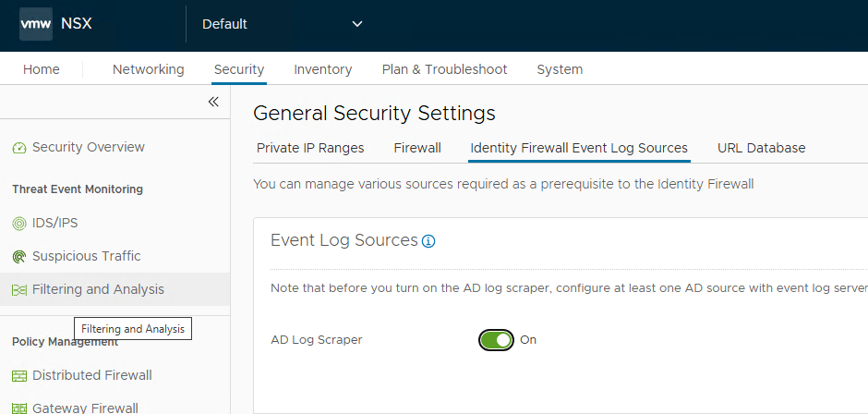Go to the Plan & Troubleshoot tab
The image size is (868, 414).
444,69
